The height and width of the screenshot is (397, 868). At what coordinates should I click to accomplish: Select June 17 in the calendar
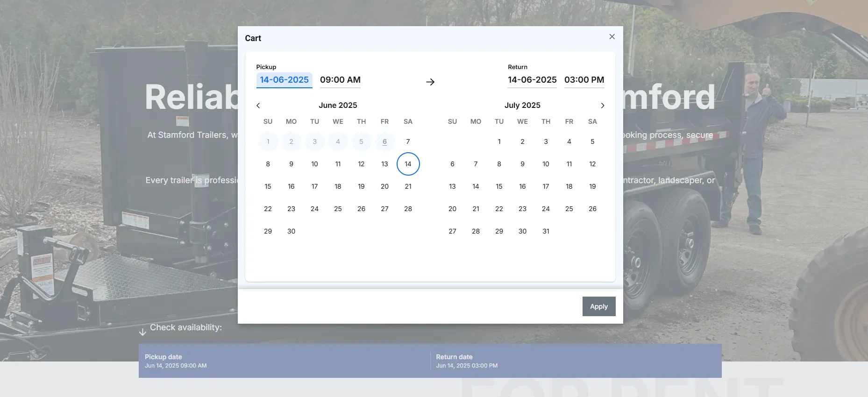[315, 186]
